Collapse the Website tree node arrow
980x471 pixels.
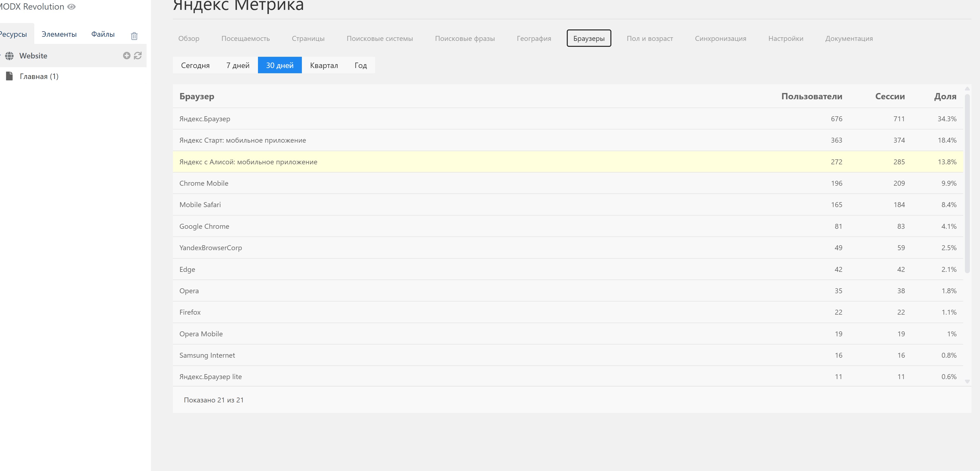tap(0, 55)
